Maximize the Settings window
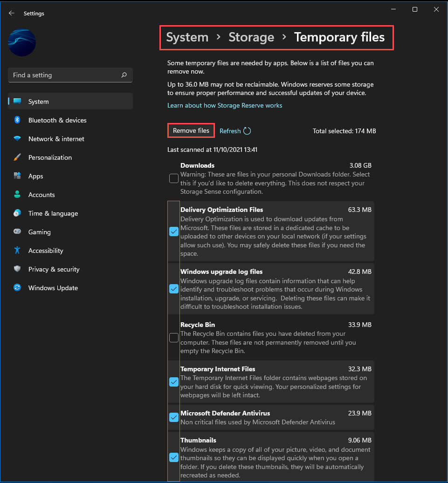 click(415, 9)
